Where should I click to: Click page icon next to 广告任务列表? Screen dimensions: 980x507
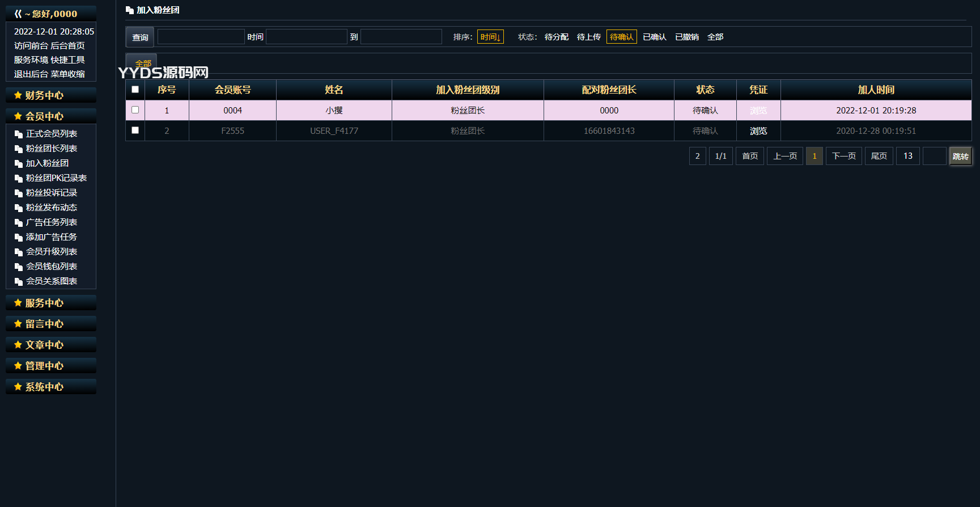click(19, 223)
